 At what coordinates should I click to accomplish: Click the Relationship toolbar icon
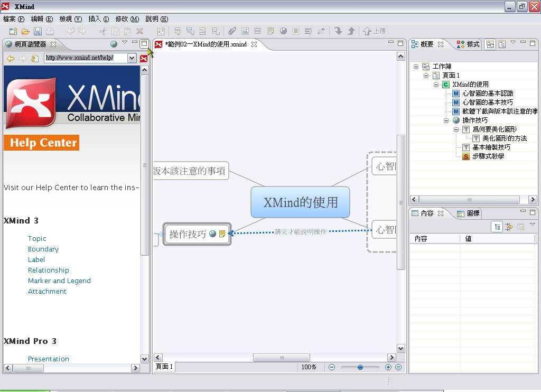coord(321,31)
